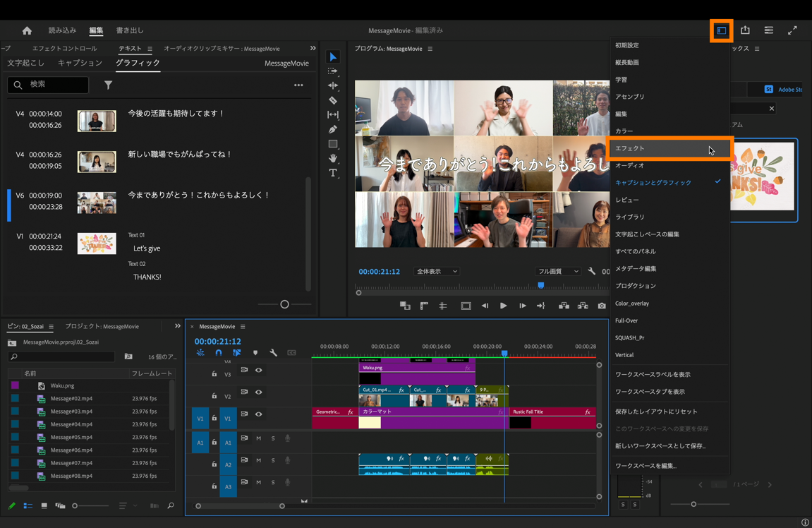Play the sequence in Program monitor
This screenshot has height=528, width=812.
coord(503,306)
